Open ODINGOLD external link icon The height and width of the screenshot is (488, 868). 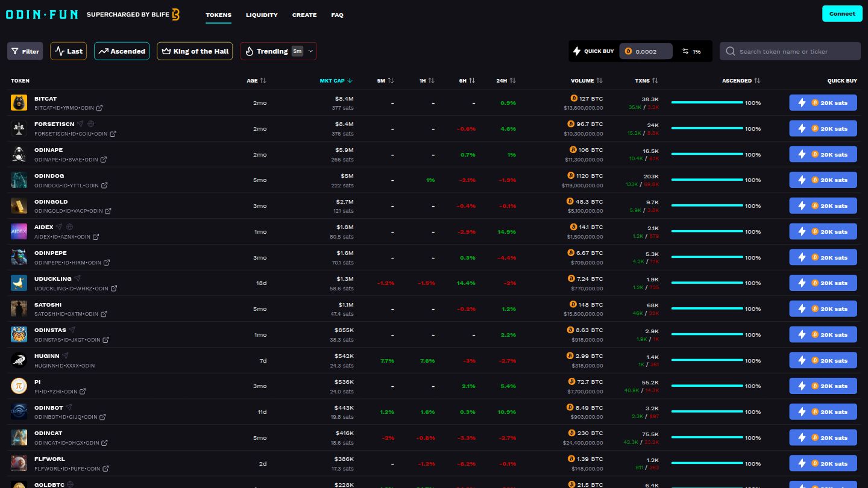(108, 211)
